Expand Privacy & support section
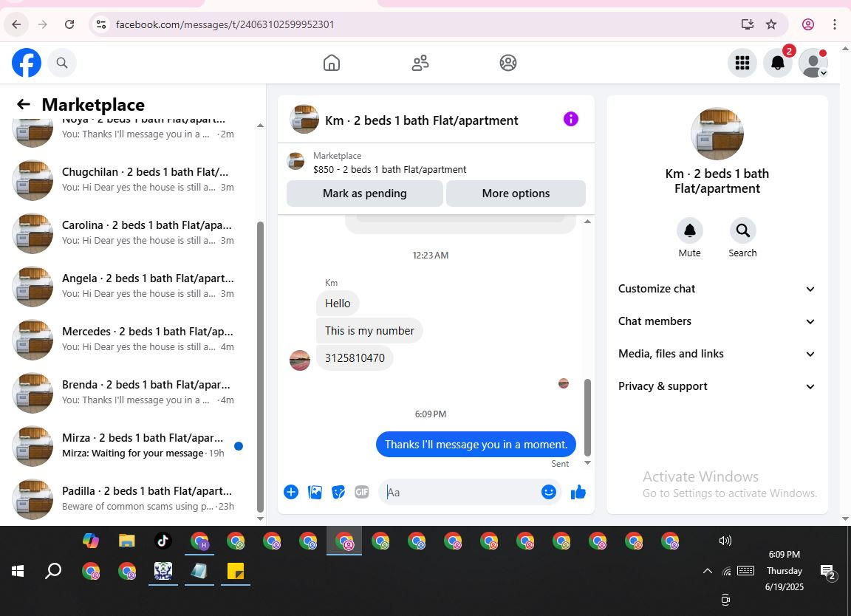Viewport: 851px width, 616px height. click(x=717, y=386)
